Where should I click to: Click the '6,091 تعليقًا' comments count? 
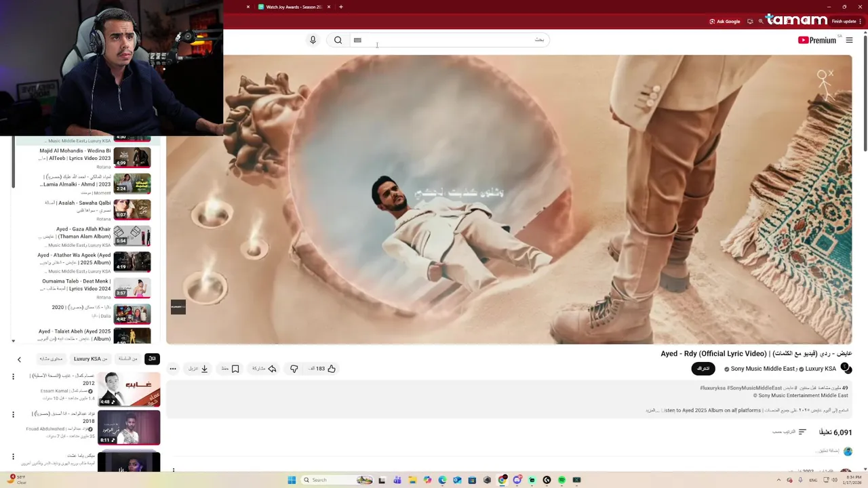pyautogui.click(x=835, y=432)
